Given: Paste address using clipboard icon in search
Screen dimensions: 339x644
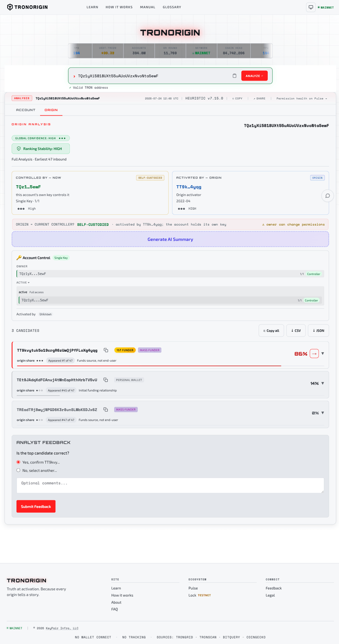Looking at the screenshot, I should (235, 76).
